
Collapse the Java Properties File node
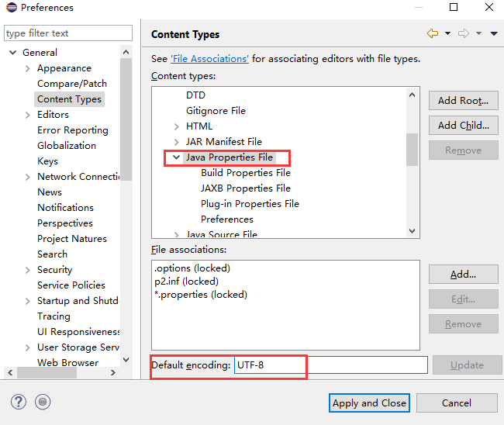pos(176,157)
